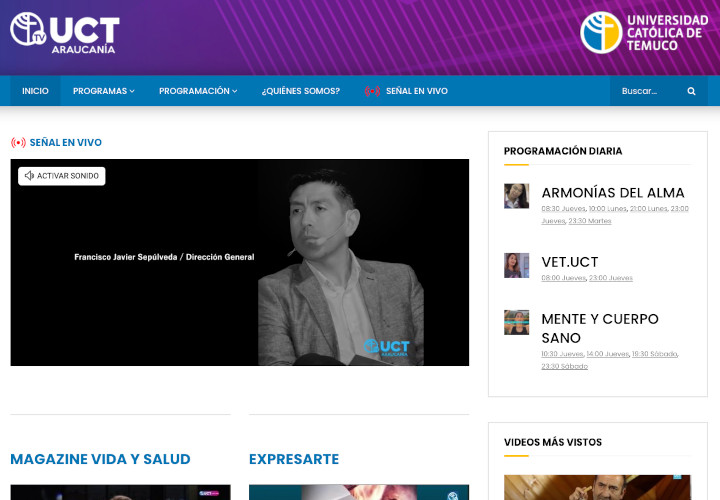Activate sound with Activar Sonido button
Image resolution: width=720 pixels, height=500 pixels.
point(62,176)
